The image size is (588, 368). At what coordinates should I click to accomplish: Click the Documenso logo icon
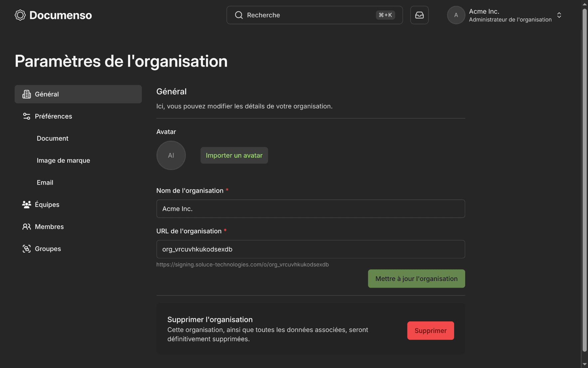click(20, 15)
